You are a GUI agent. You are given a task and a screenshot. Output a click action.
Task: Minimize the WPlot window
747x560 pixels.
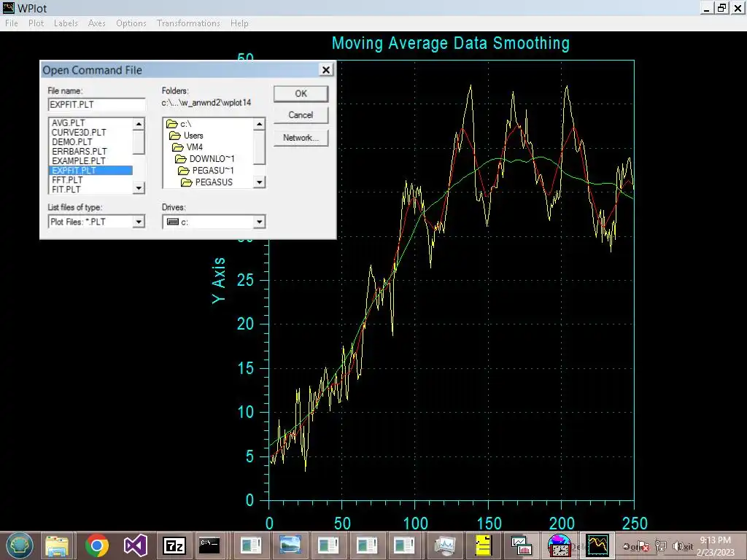coord(707,8)
